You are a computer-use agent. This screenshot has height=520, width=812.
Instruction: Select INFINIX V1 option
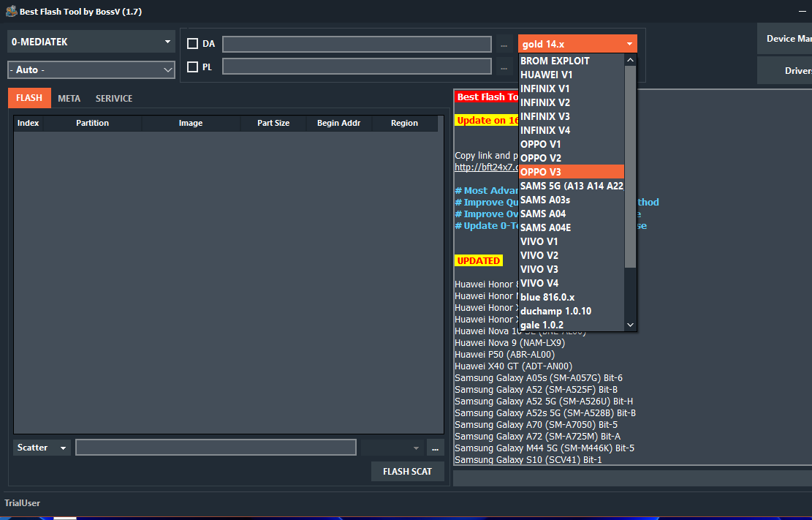(572, 88)
